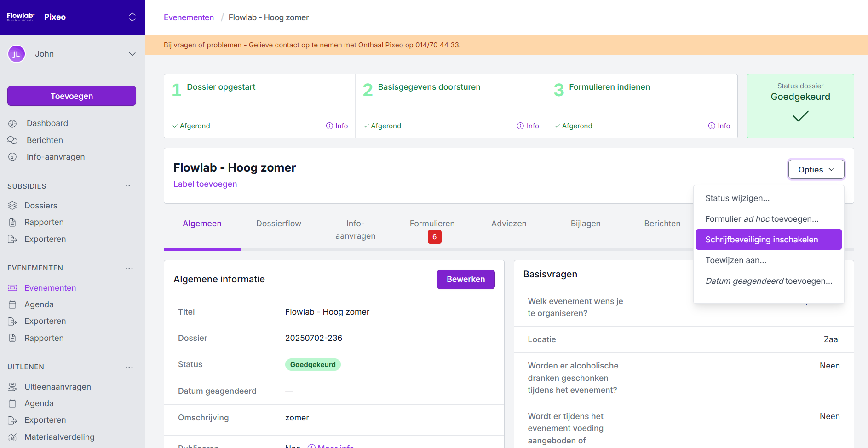Click the Info-aanvragen info icon
The width and height of the screenshot is (868, 448).
[12, 157]
